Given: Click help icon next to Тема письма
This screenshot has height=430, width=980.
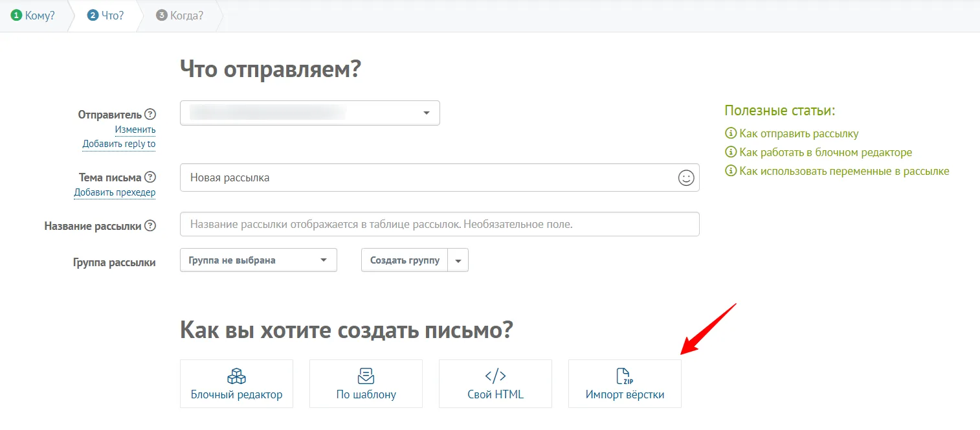Looking at the screenshot, I should coord(150,177).
